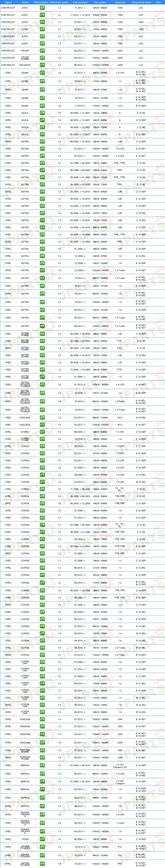
Task: Select the ORLANDO model cell
Action: [x=25, y=65]
